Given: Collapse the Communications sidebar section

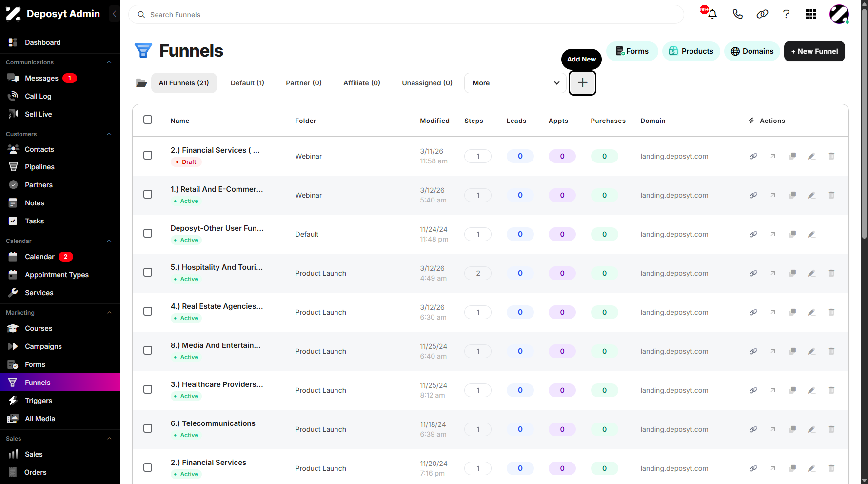Looking at the screenshot, I should [109, 62].
